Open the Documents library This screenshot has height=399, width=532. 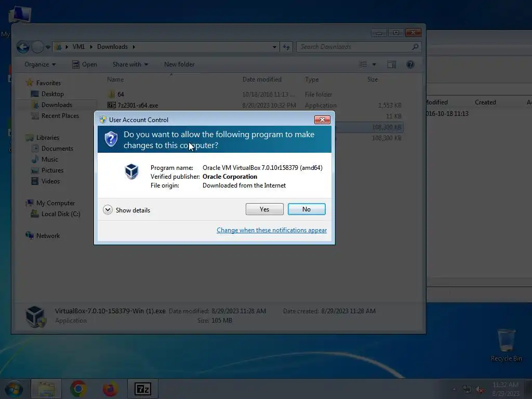tap(57, 148)
